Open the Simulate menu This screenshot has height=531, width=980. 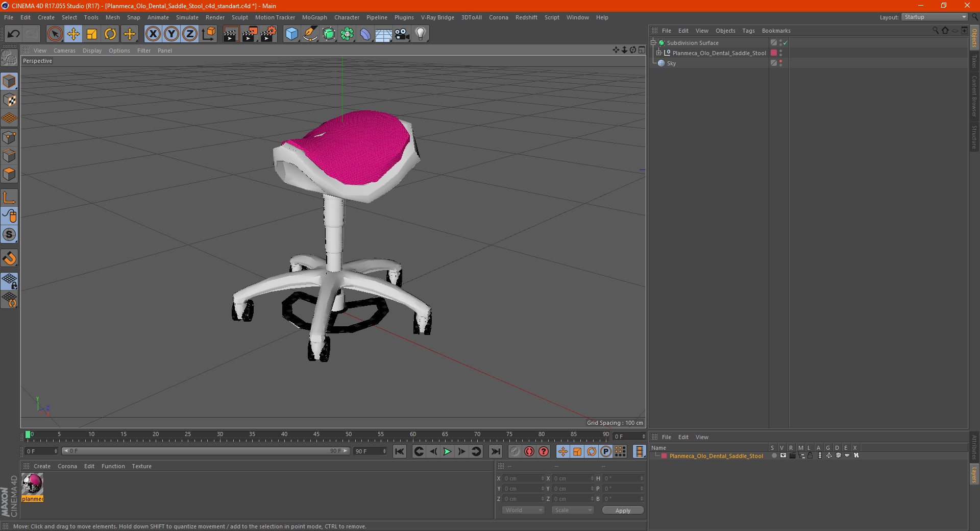[187, 17]
